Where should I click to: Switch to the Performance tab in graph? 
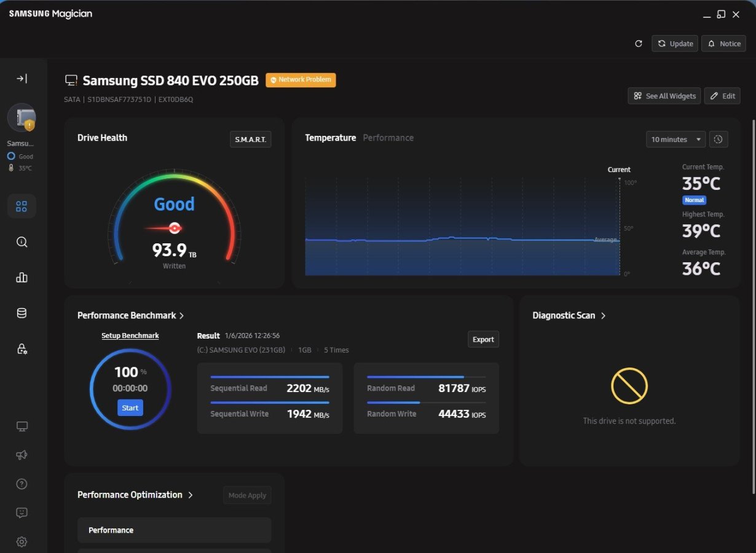[388, 138]
